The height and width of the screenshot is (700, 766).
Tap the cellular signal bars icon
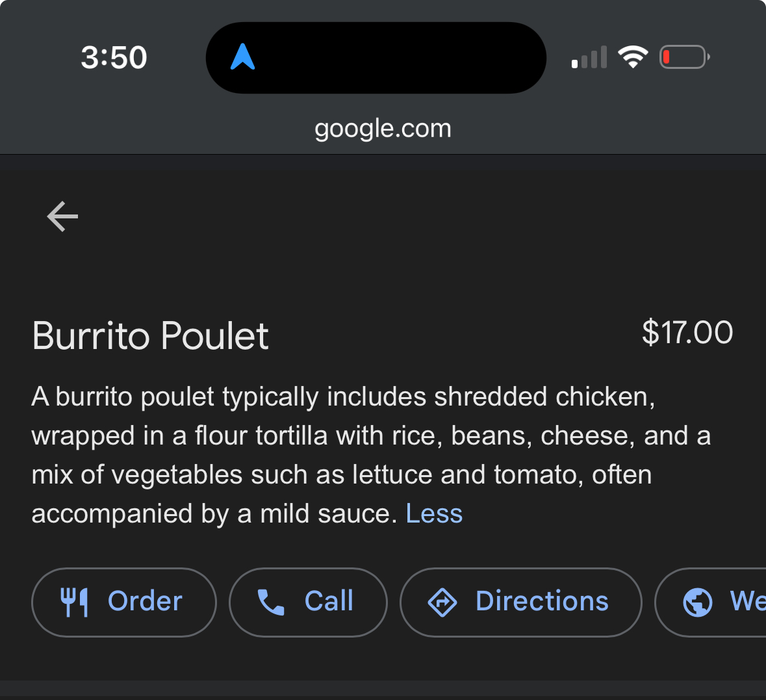[589, 57]
